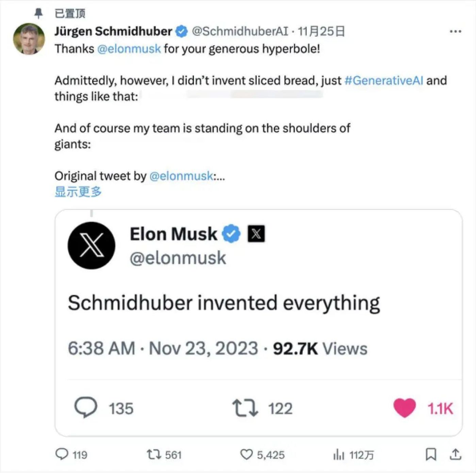Screen dimensions: 476x473
Task: Click the @elonmusk mention after Thanks
Action: tap(129, 49)
